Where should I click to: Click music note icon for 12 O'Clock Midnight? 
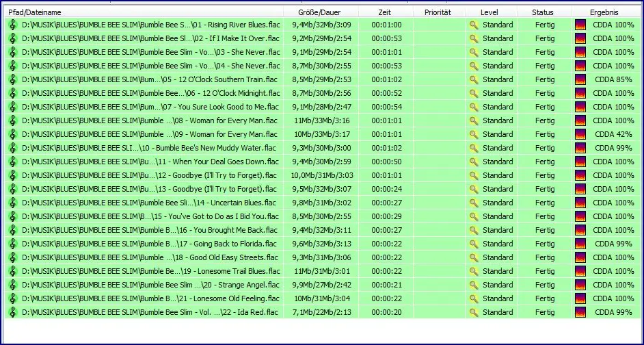click(13, 93)
